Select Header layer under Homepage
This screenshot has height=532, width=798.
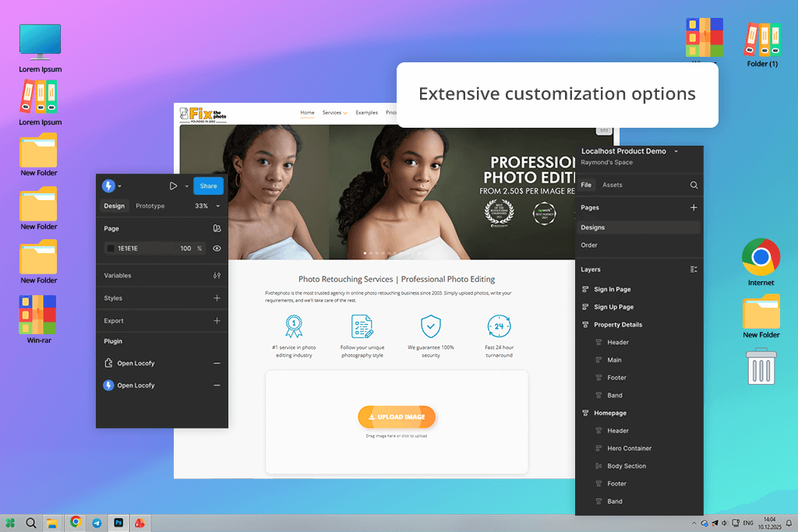[618, 431]
